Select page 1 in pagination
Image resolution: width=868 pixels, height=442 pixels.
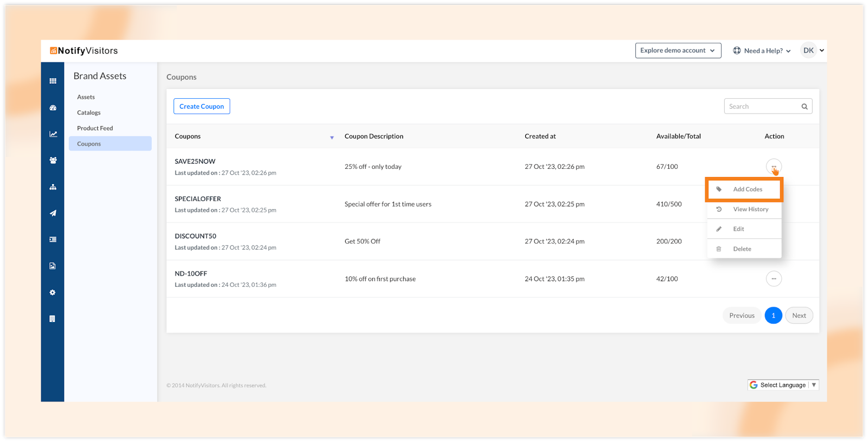(773, 315)
